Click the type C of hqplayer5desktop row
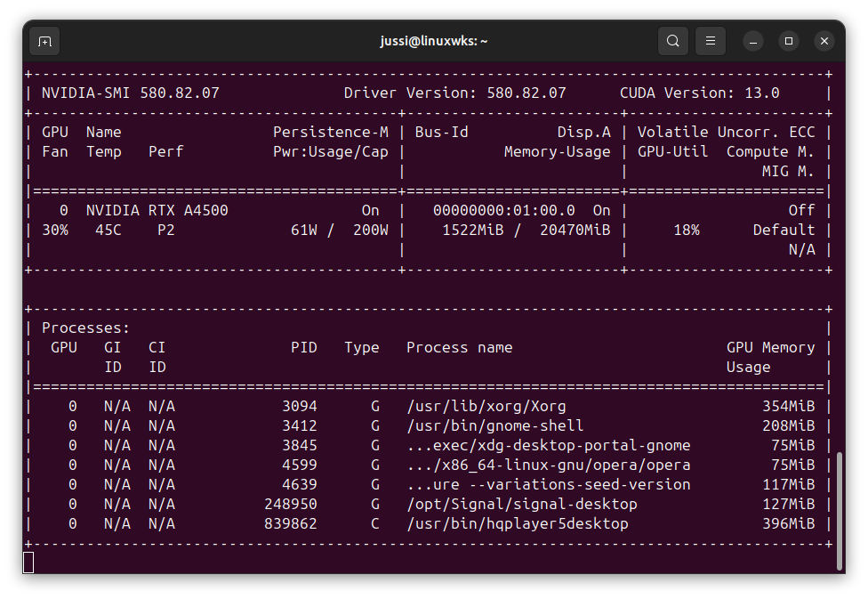 375,523
